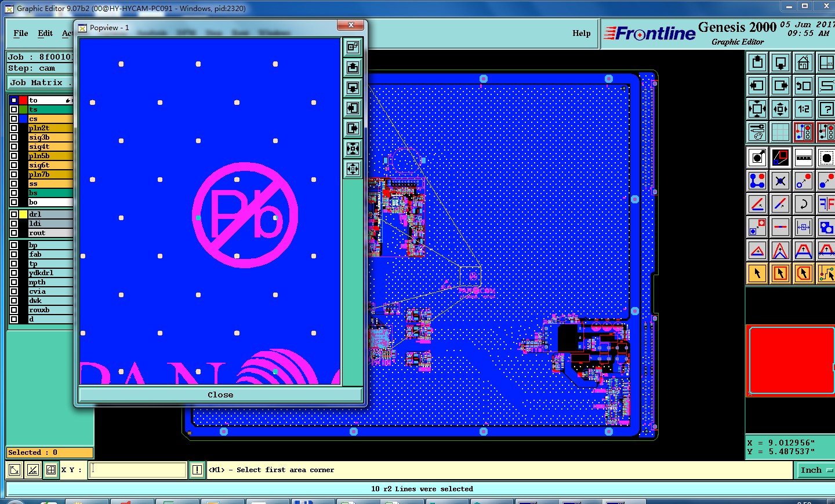Pan left in main toolbar

[x=757, y=86]
